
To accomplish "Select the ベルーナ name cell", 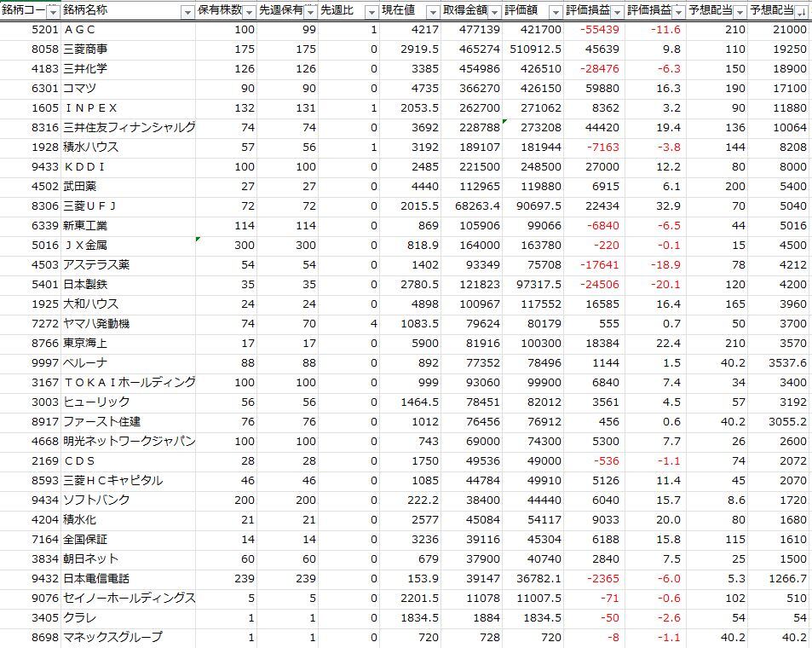I will coord(128,363).
